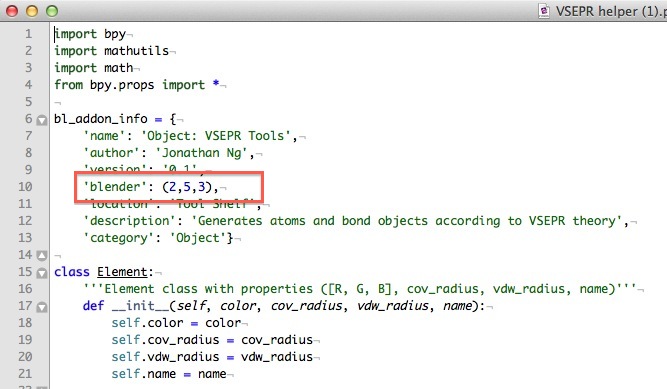Click 'bpy.props' in the from statement
Screen dimensions: 667x389
tap(122, 85)
